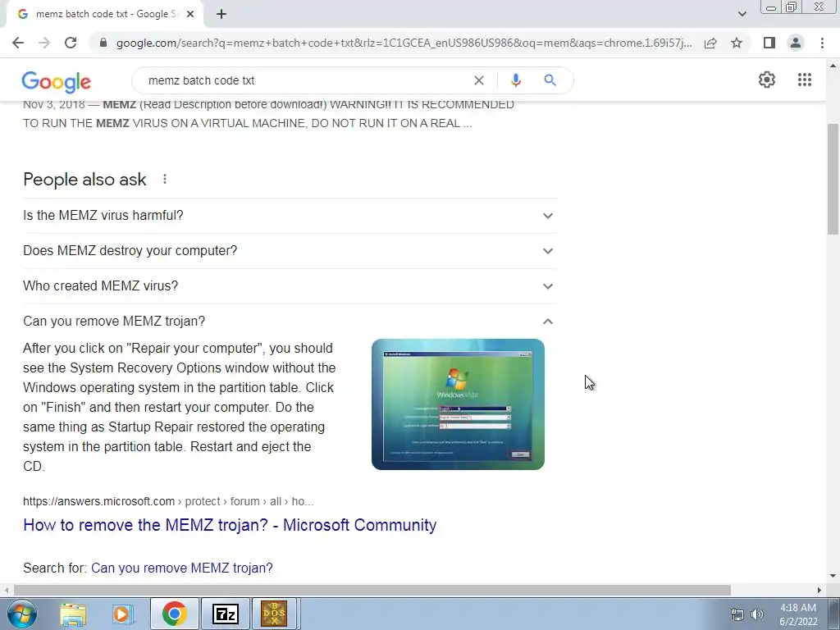The width and height of the screenshot is (840, 630).
Task: Open People also ask options menu
Action: click(165, 179)
